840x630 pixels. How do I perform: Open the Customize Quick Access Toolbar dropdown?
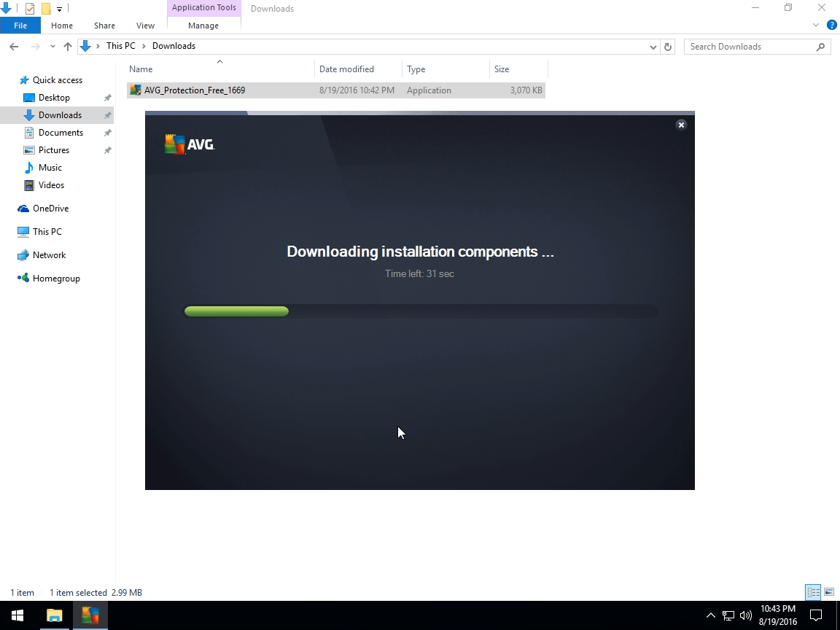click(60, 9)
